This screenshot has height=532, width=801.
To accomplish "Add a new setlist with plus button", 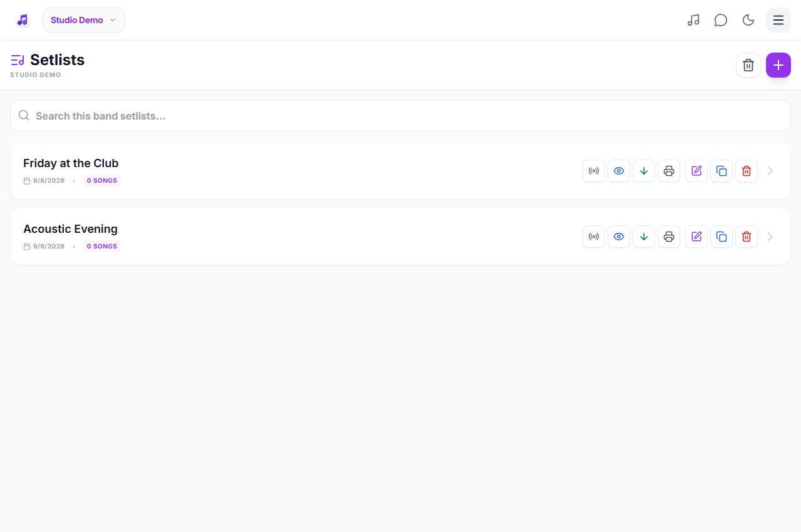I will point(778,65).
